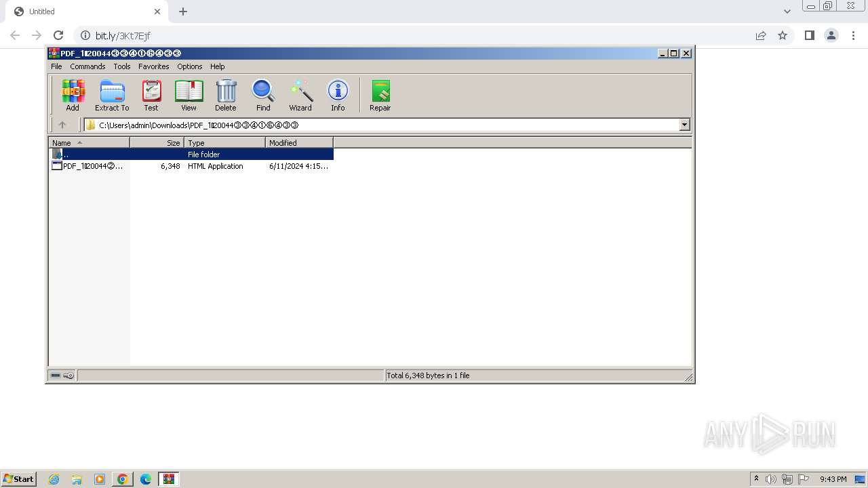
Task: Open Microsoft Edge from taskbar
Action: [146, 479]
